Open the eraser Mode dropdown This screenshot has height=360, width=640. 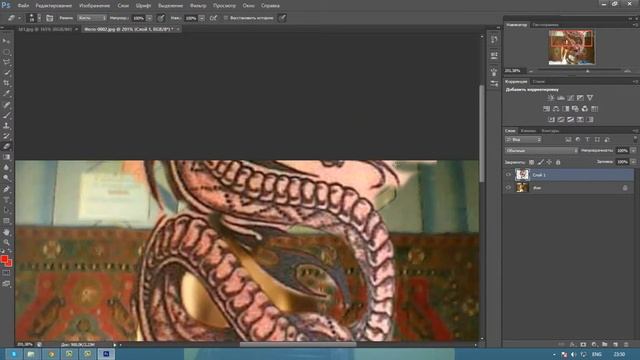[92, 18]
